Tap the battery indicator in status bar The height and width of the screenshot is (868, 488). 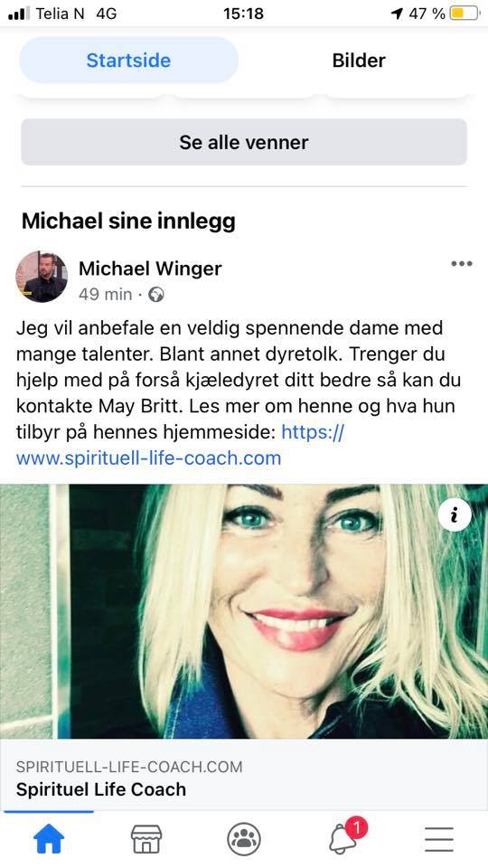click(x=464, y=14)
